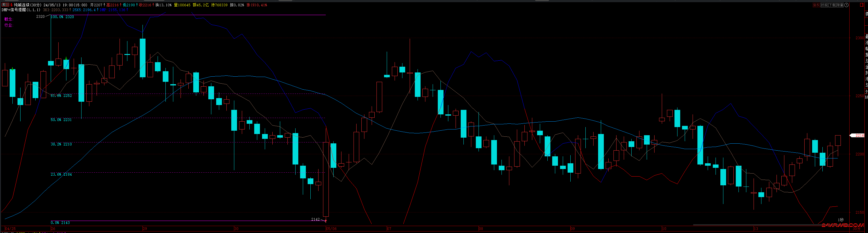868x233 pixels.
Task: Click the 04/25 date on time axis
Action: (x=11, y=228)
